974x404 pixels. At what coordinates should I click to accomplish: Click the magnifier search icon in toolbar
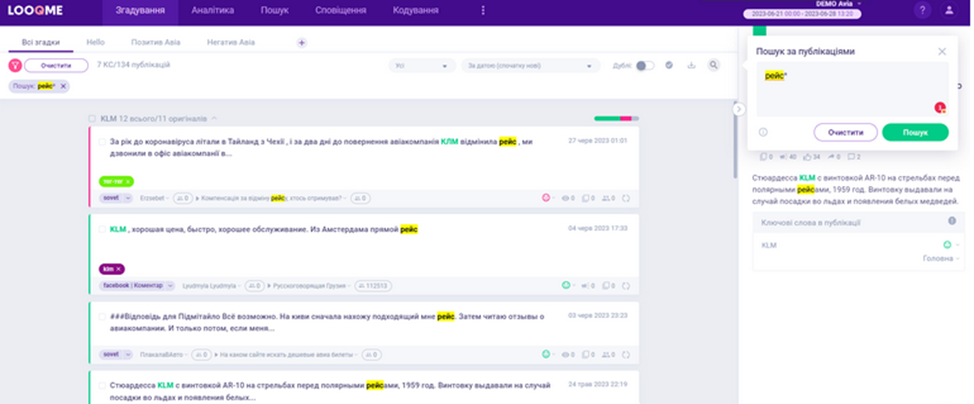point(714,65)
